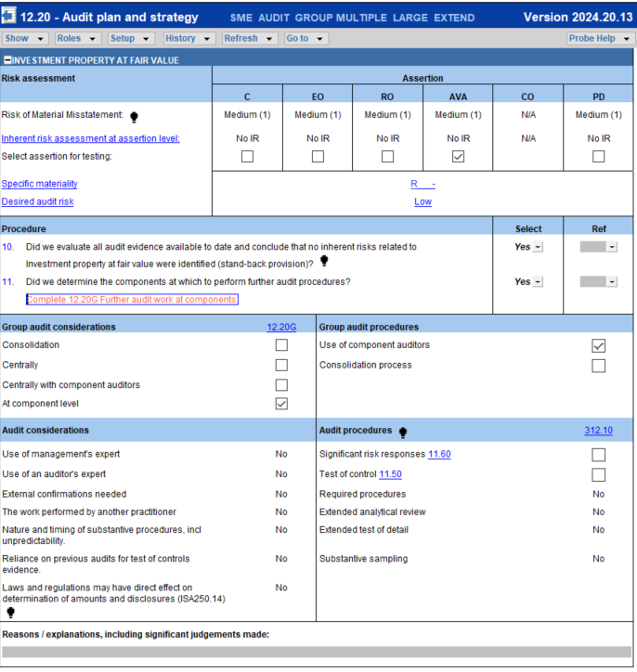Enable the Centrally checkbox
The height and width of the screenshot is (672, 637).
point(281,365)
